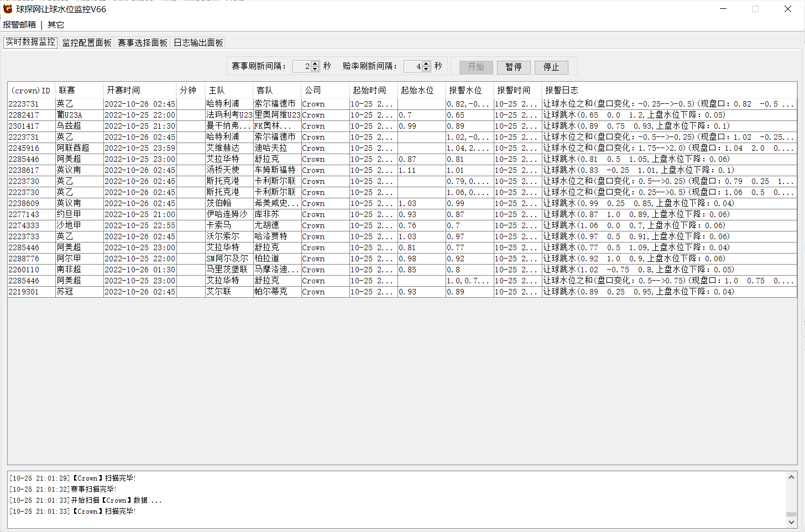Click the 停止 button
Viewport: 805px width, 532px height.
(551, 67)
